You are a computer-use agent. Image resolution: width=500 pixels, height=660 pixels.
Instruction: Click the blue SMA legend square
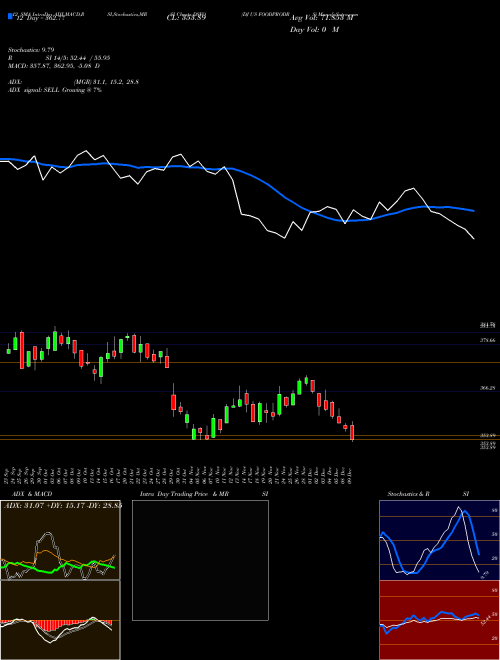point(10,17)
